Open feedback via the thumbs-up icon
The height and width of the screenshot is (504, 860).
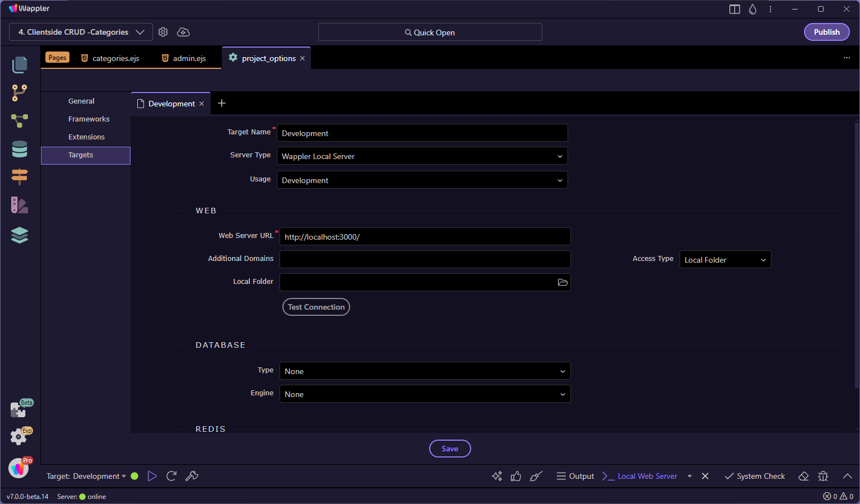(515, 475)
